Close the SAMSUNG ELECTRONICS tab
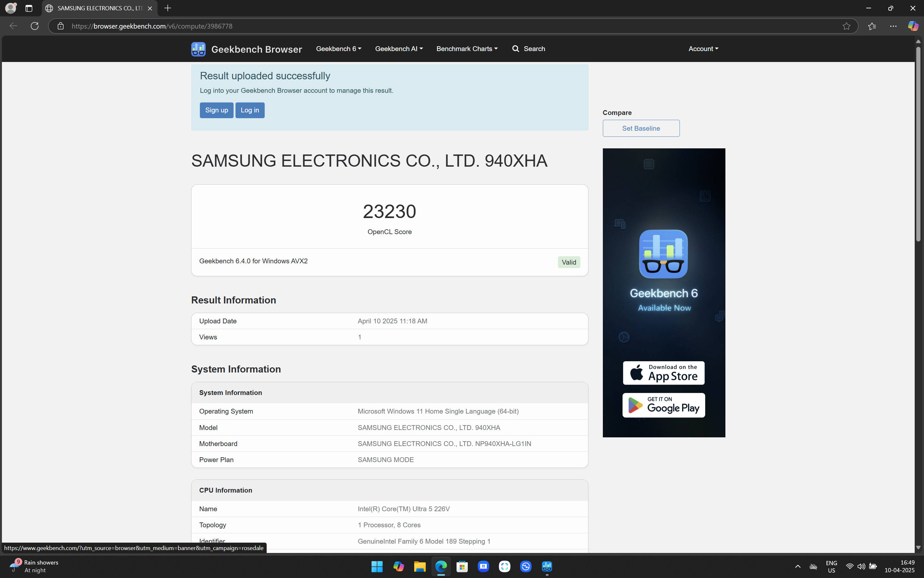 pos(150,8)
